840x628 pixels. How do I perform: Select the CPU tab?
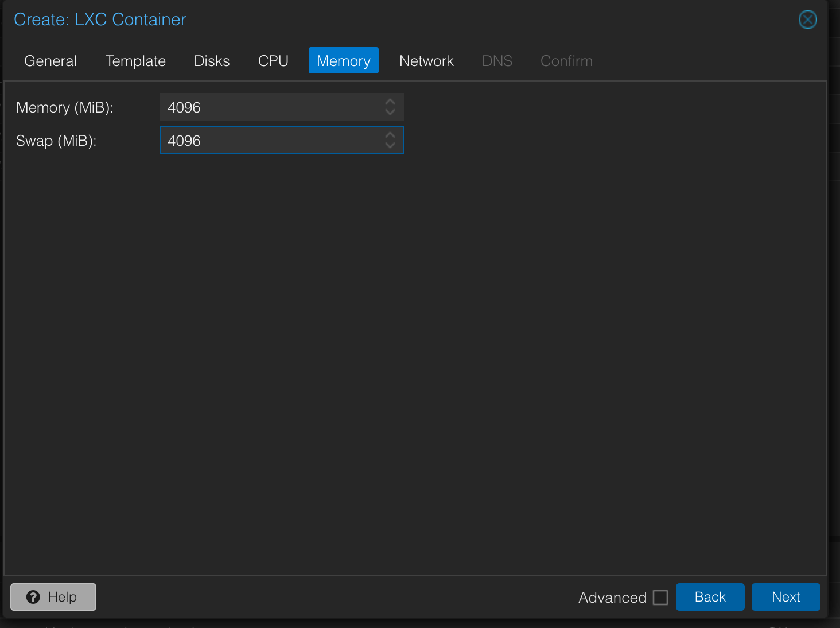(273, 61)
